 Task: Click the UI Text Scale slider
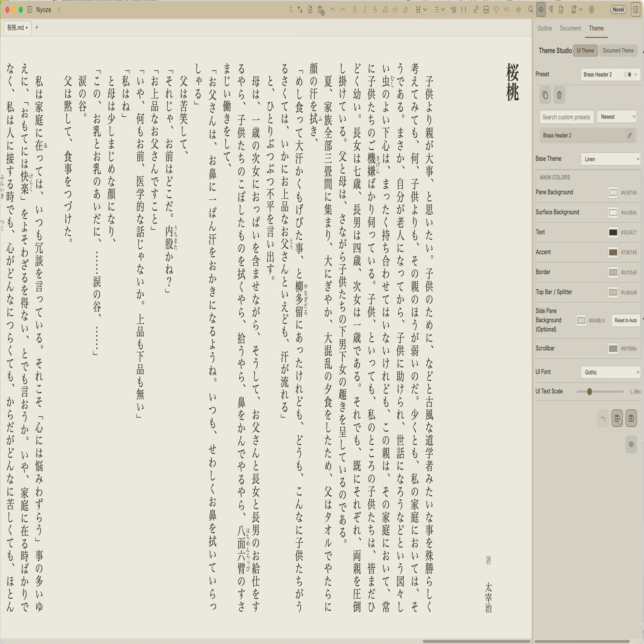click(600, 392)
